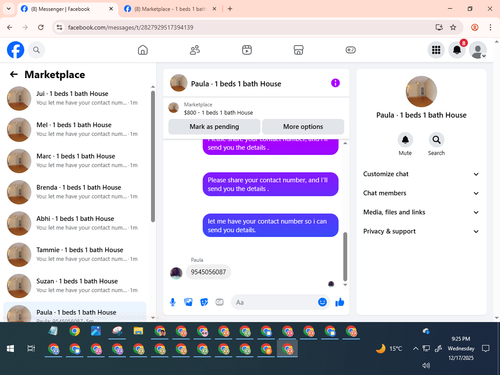
Task: Go back using the Marketplace back arrow
Action: [x=14, y=74]
